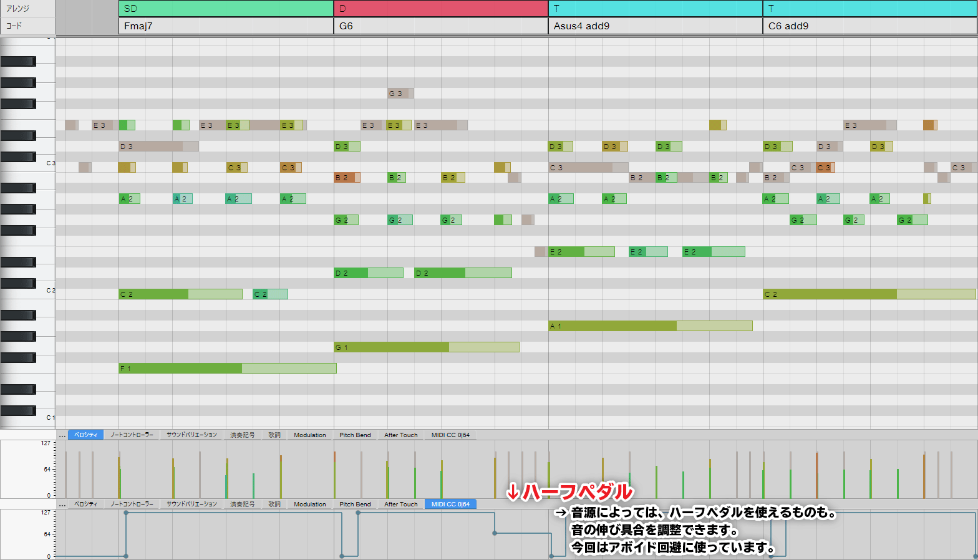Select Pitch Bend tab in the lower lane
The image size is (978, 560).
355,504
